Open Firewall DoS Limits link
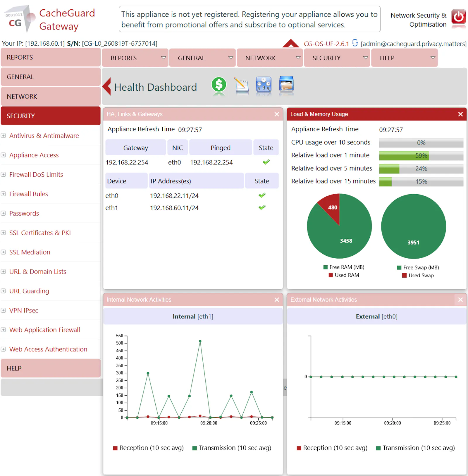 [x=36, y=174]
